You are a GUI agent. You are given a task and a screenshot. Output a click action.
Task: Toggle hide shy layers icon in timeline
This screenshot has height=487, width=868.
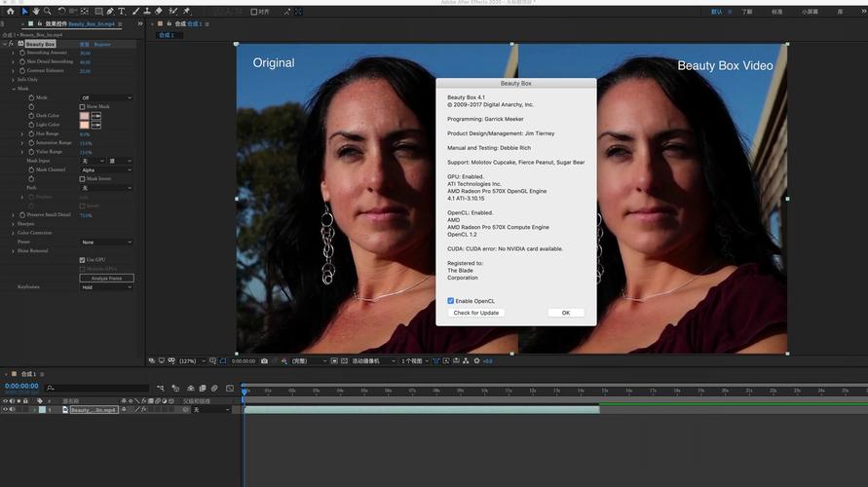pyautogui.click(x=190, y=389)
